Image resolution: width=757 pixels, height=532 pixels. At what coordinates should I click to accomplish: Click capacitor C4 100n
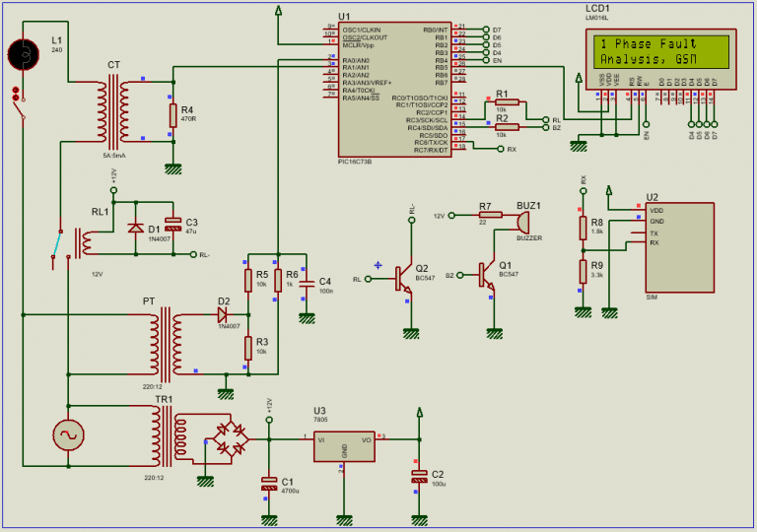[307, 283]
